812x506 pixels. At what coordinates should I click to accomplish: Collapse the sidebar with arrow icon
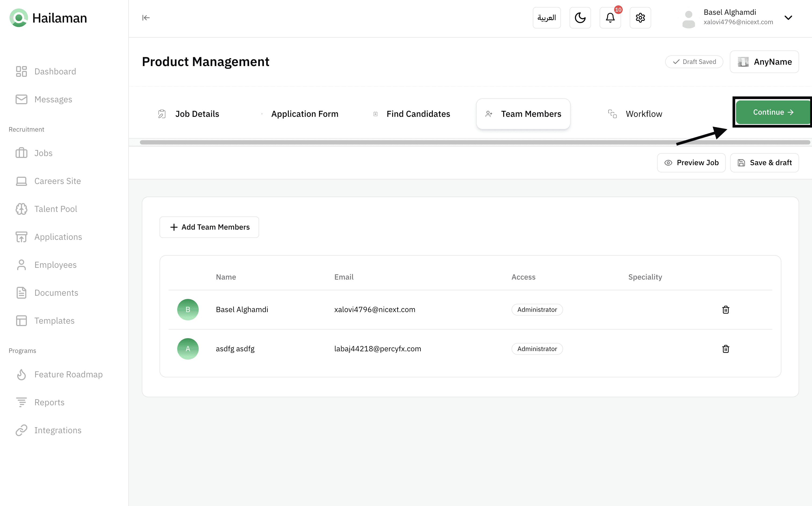point(146,18)
